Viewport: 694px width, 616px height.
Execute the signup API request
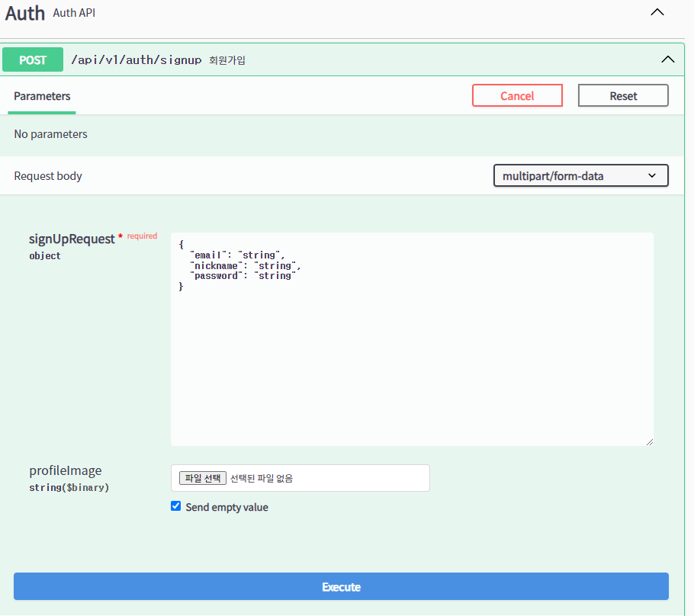[341, 586]
